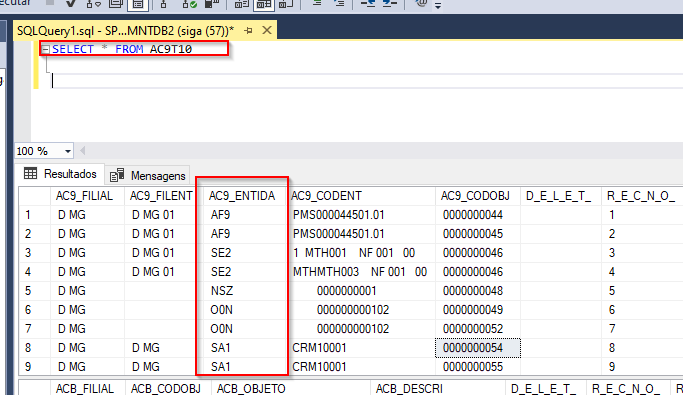Click SE2 cell in row 3
683x395 pixels.
[x=244, y=253]
